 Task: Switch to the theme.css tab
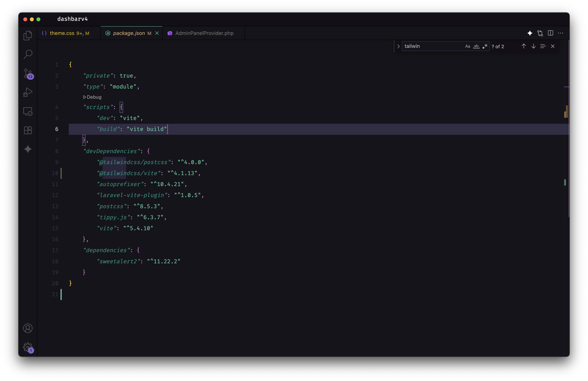coord(62,33)
